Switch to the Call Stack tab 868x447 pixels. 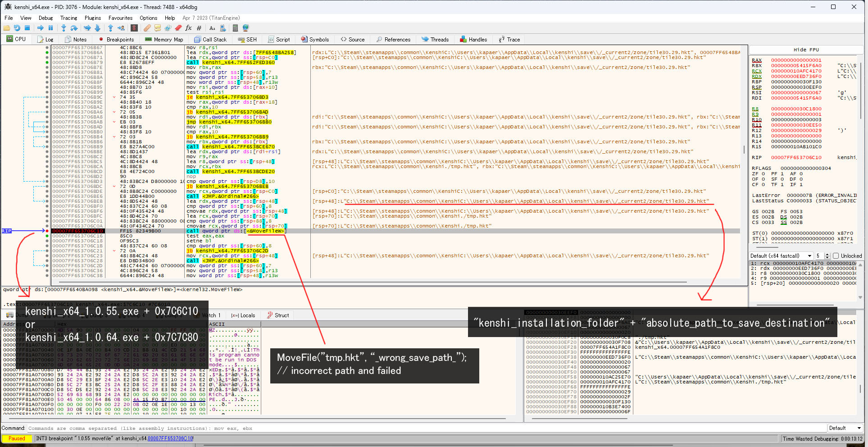(210, 40)
